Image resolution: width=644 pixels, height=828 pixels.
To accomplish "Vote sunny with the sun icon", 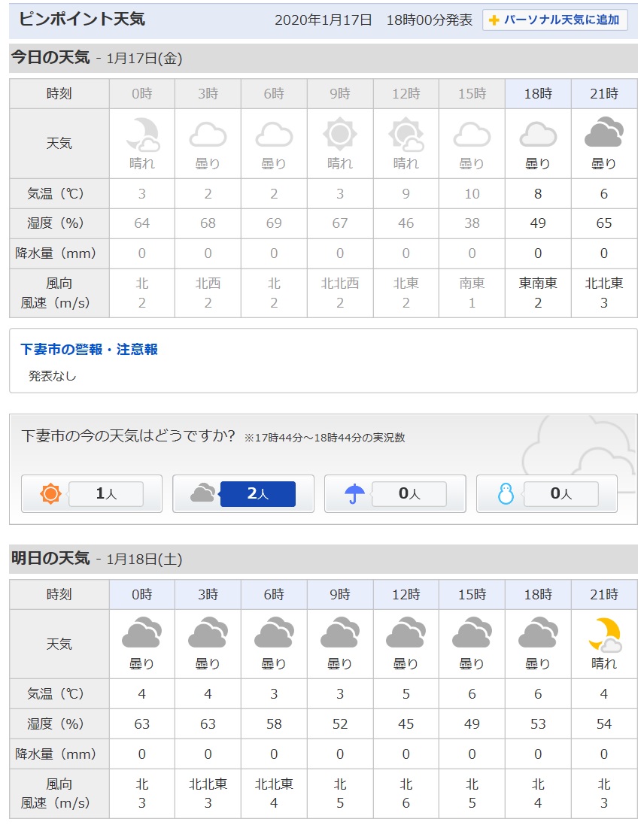I will [x=50, y=494].
